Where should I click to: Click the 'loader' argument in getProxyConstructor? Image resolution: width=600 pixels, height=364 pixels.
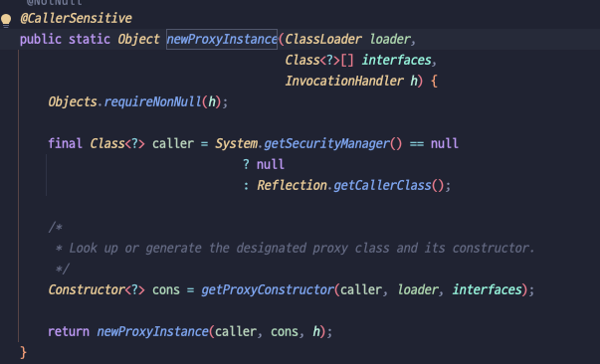418,289
